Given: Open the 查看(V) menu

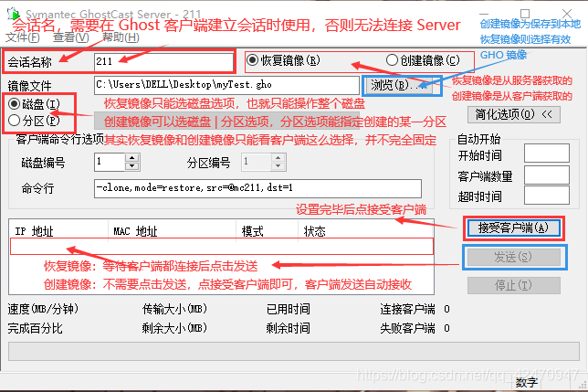Looking at the screenshot, I should (71, 37).
